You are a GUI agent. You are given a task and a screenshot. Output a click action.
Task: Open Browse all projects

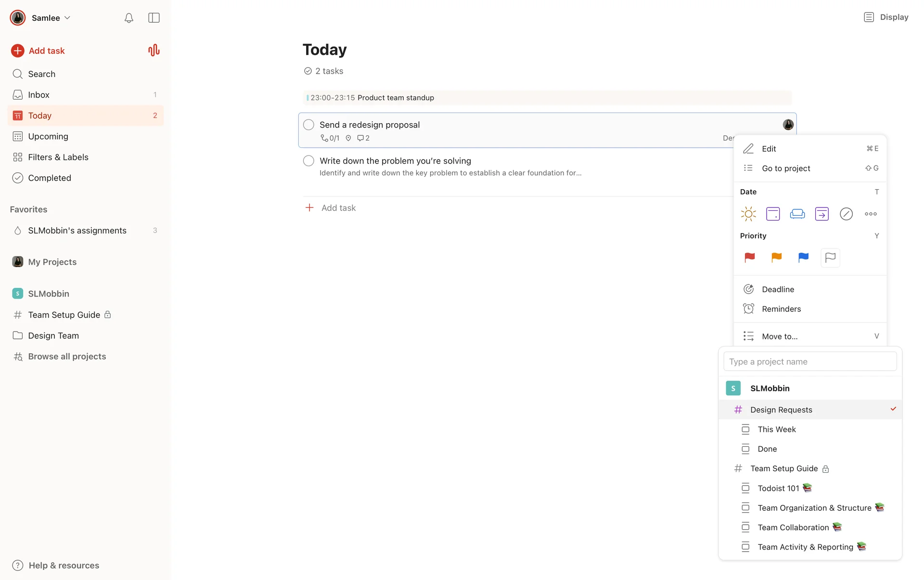coord(67,357)
